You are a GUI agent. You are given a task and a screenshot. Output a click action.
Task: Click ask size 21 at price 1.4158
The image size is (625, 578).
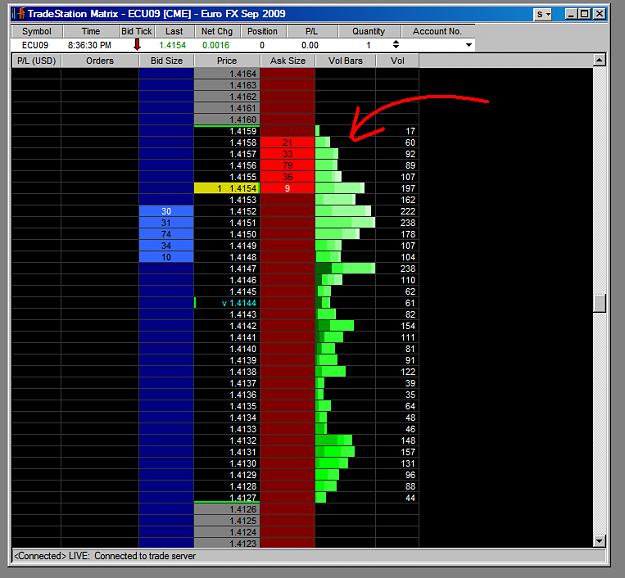pyautogui.click(x=287, y=142)
